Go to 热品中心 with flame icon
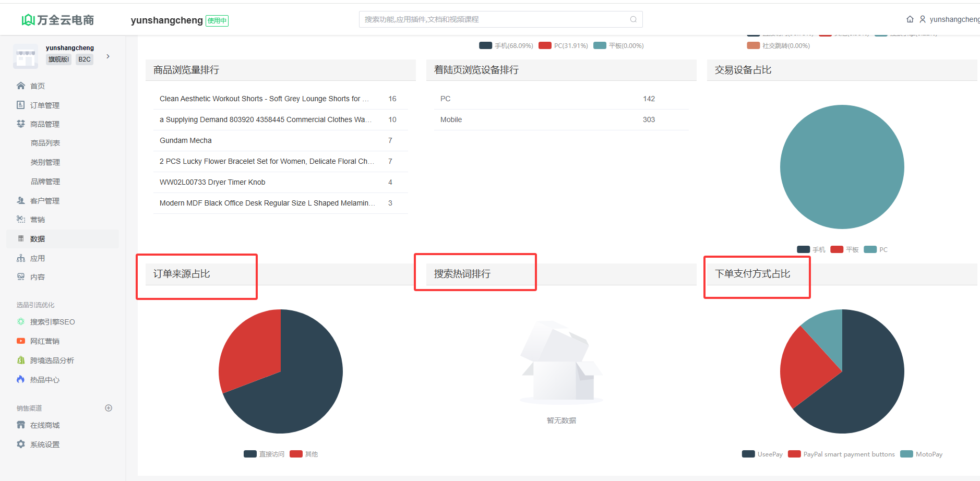The width and height of the screenshot is (980, 481). pos(44,380)
